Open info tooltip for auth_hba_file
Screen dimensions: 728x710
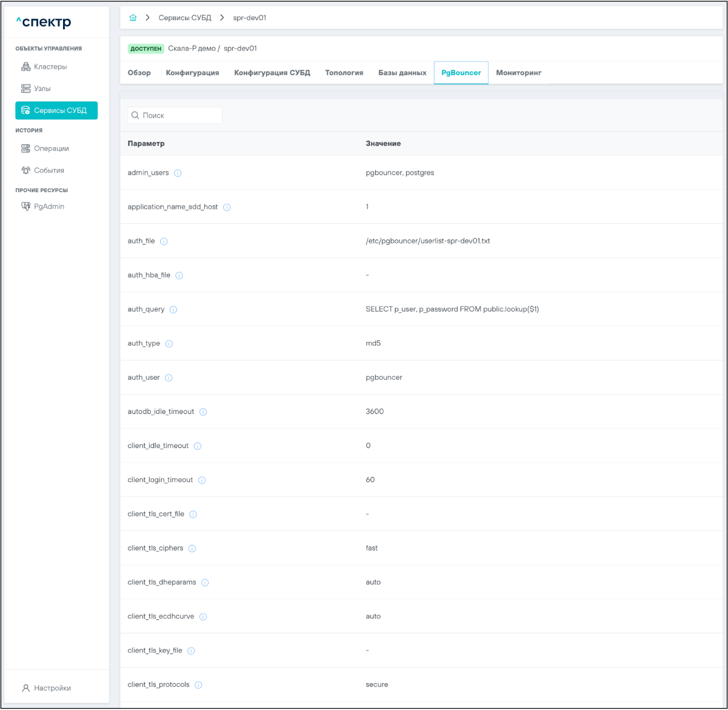point(179,275)
